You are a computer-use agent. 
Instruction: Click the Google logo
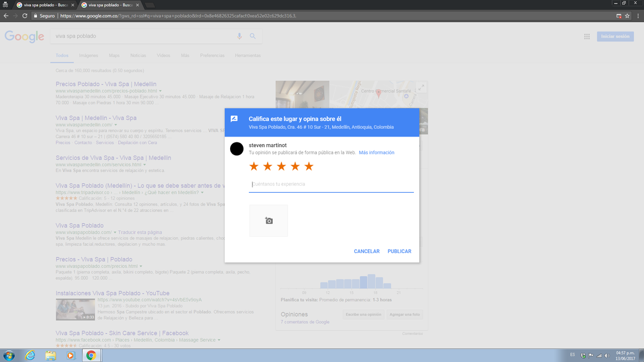pyautogui.click(x=24, y=36)
